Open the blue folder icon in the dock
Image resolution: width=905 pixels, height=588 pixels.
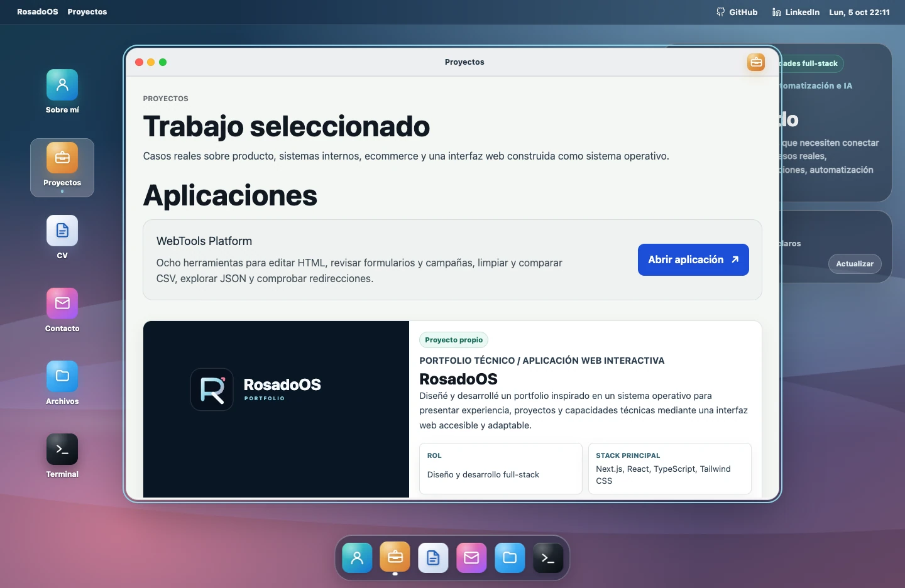pos(510,558)
